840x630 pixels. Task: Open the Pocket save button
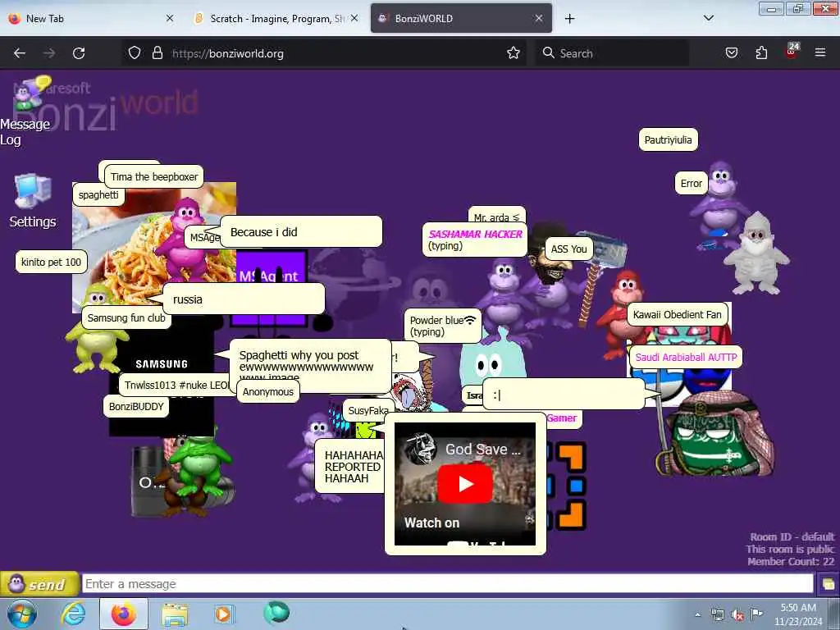731,53
